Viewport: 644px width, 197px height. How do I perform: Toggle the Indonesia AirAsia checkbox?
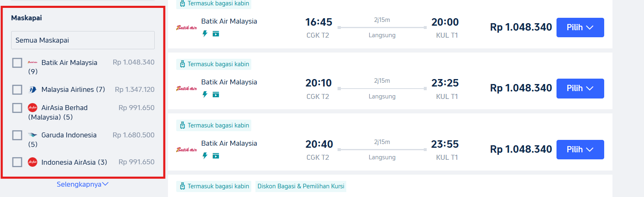[17, 162]
